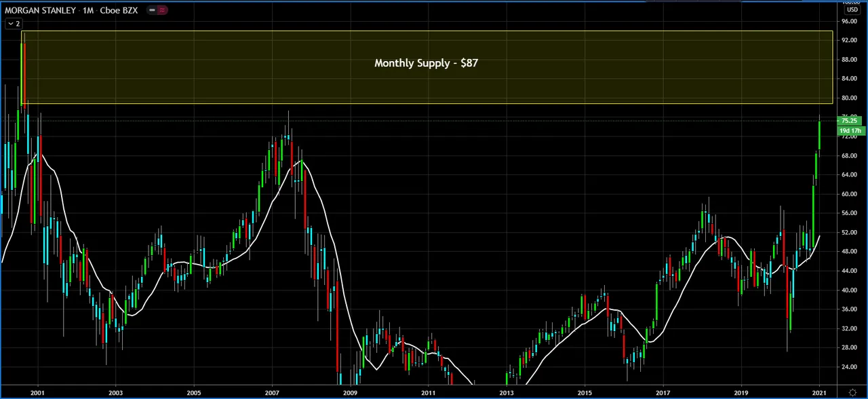Click the red wavy data status icon
Viewport: 868px width, 399px height.
click(163, 10)
